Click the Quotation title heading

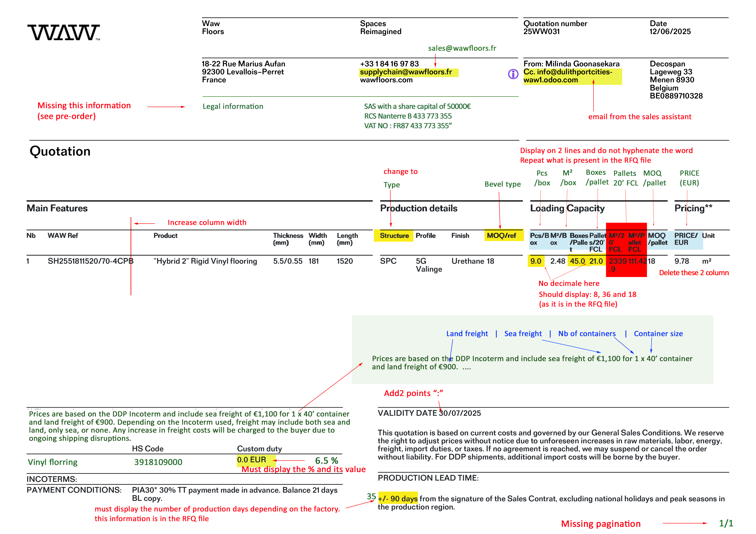tap(60, 151)
